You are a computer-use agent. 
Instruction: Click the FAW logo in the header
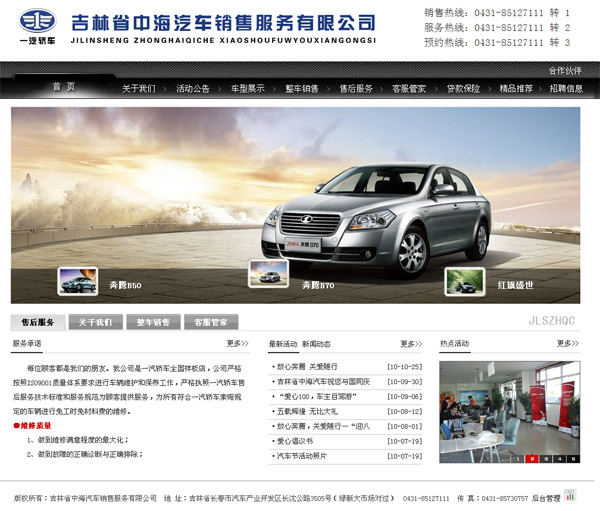click(x=38, y=26)
